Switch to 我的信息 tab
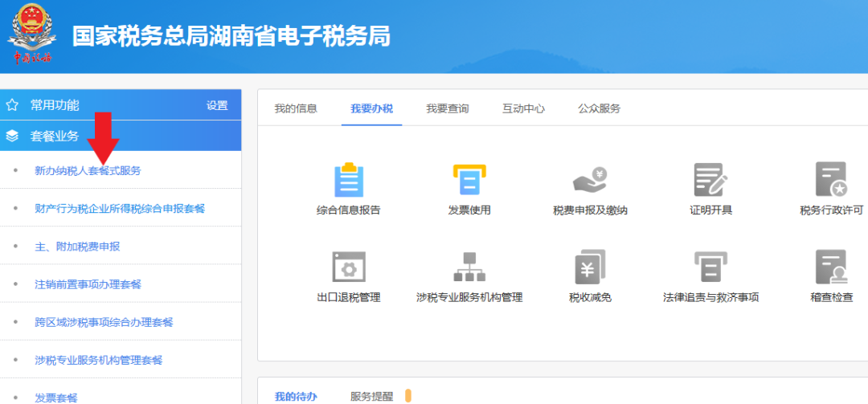 (x=296, y=108)
